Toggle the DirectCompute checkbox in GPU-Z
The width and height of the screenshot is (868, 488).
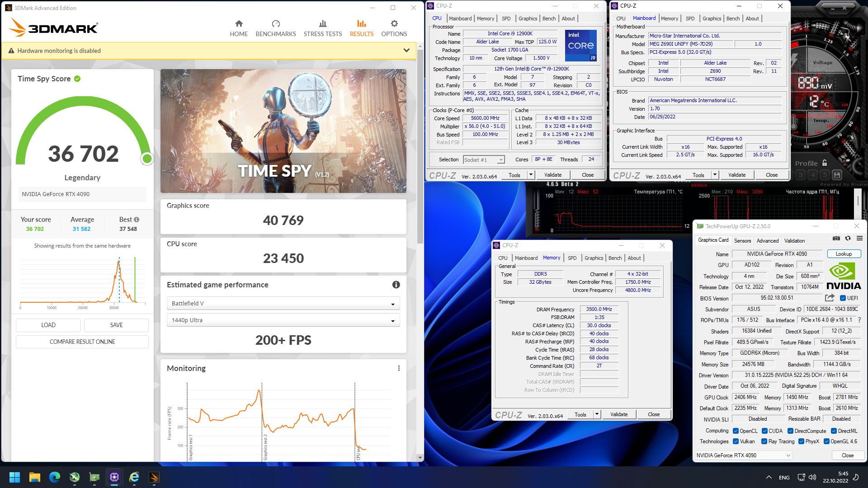[x=790, y=431]
